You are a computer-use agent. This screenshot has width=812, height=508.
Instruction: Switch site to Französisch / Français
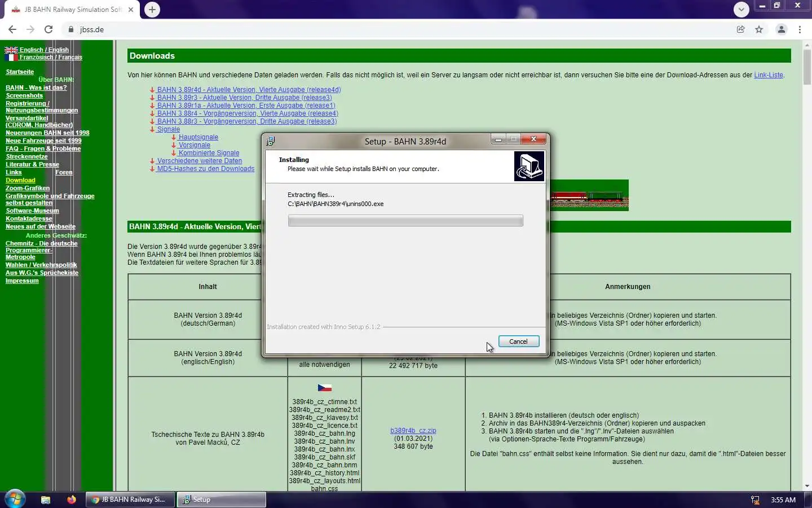tap(51, 57)
